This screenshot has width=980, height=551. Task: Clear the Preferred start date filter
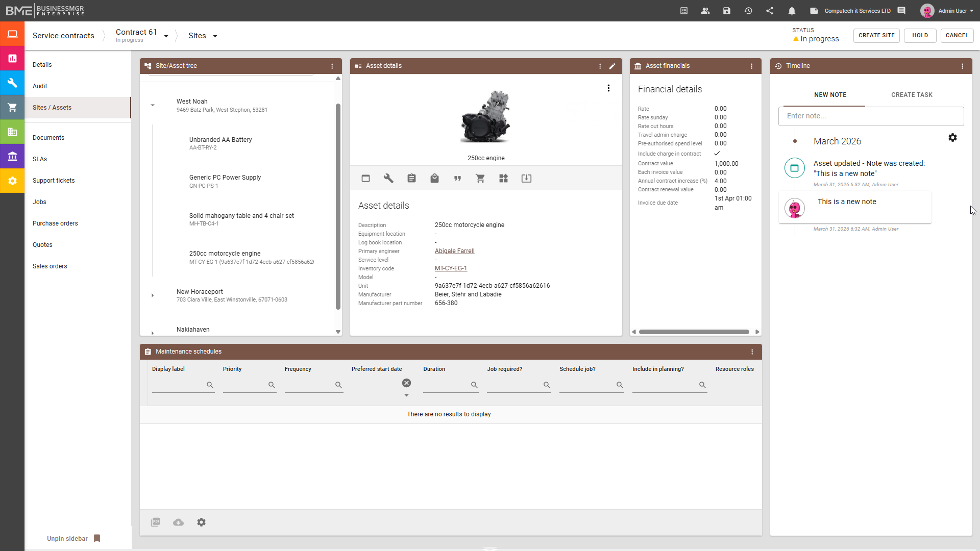click(x=406, y=383)
